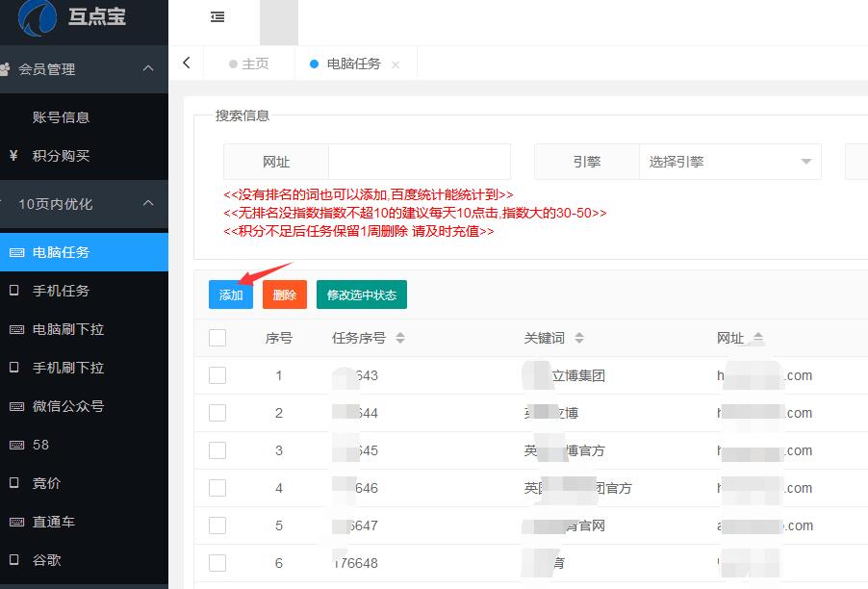Click the blue 添加 button

pyautogui.click(x=231, y=295)
